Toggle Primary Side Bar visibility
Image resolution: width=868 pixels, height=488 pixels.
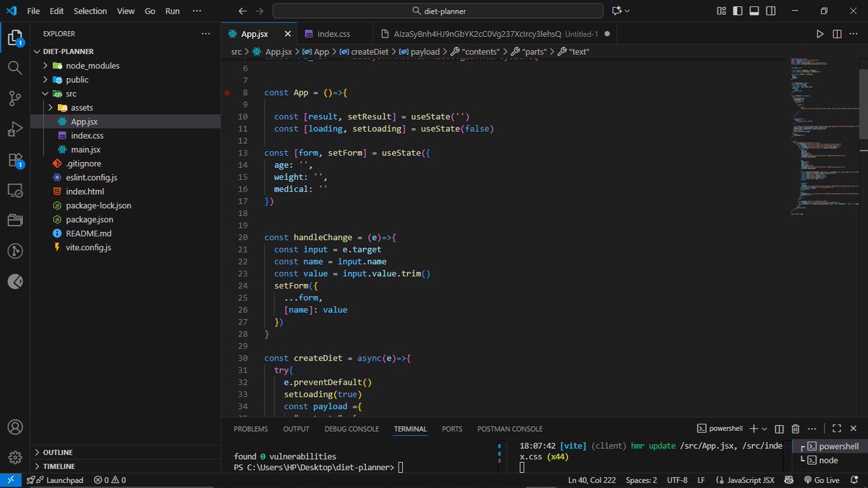coord(737,11)
